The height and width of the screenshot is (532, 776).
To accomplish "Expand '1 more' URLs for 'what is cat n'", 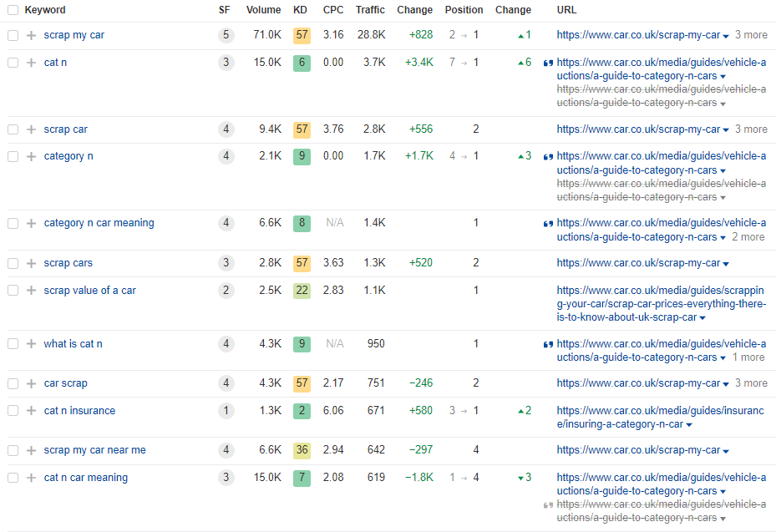I will [748, 357].
